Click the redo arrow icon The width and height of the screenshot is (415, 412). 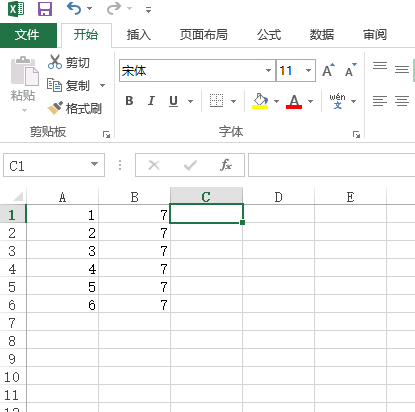[x=114, y=8]
